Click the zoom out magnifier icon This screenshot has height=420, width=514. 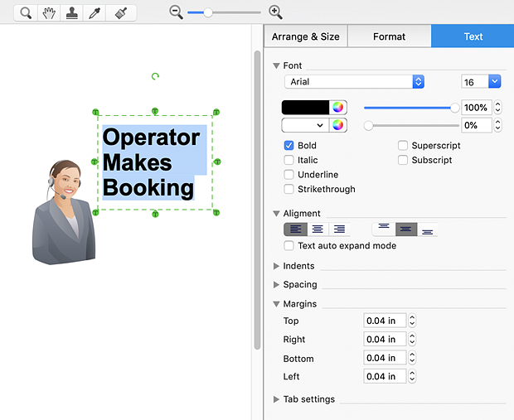coord(176,12)
